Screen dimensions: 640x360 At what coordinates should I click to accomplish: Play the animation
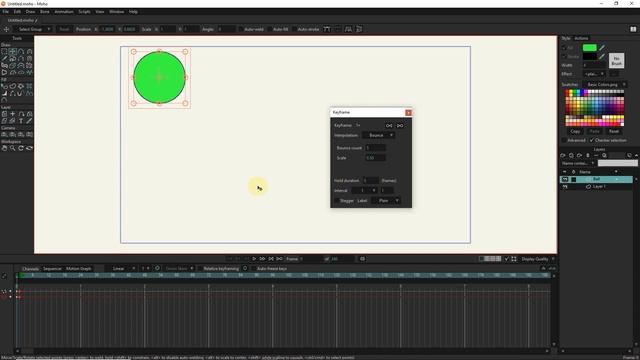pyautogui.click(x=254, y=259)
